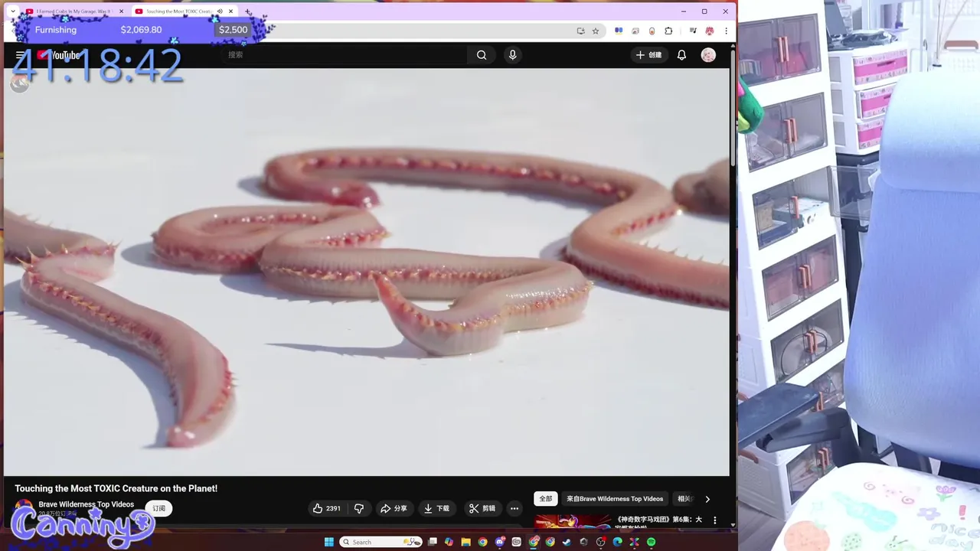The height and width of the screenshot is (551, 980).
Task: Open Discord from the taskbar
Action: tap(499, 542)
